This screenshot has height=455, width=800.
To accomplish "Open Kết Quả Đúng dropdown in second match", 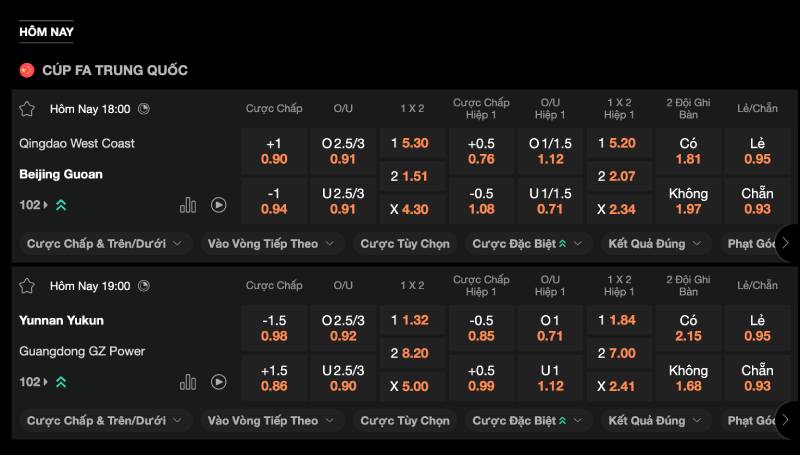I will point(658,421).
